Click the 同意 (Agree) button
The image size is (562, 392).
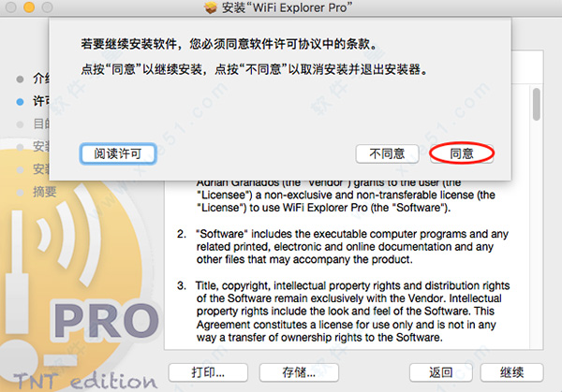(462, 154)
